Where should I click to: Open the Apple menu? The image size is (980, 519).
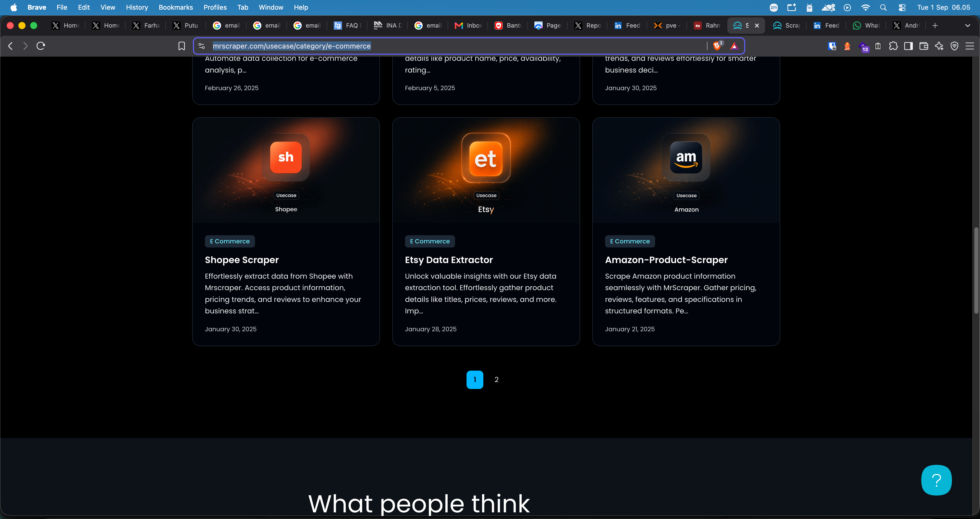[x=14, y=7]
